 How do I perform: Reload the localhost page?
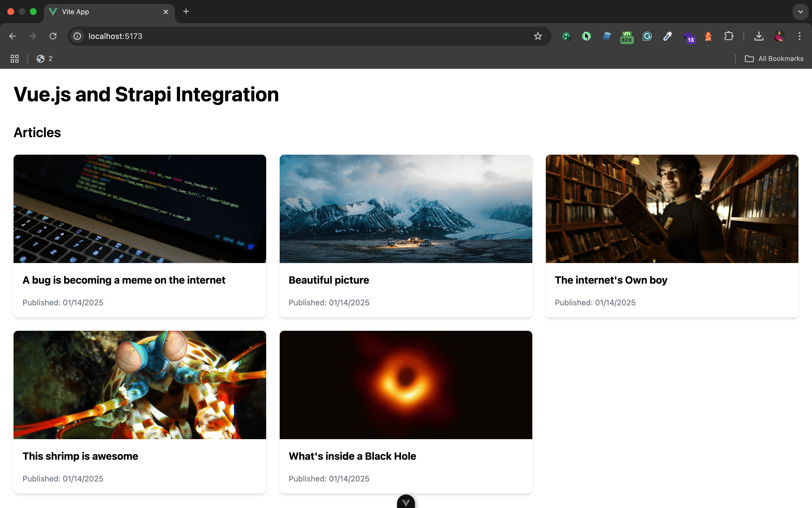(53, 36)
